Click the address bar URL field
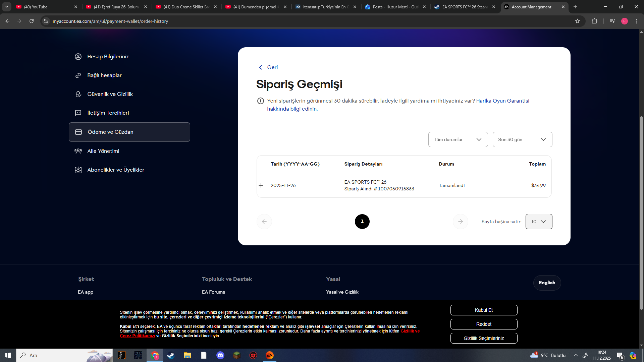The width and height of the screenshot is (644, 362). [x=312, y=21]
